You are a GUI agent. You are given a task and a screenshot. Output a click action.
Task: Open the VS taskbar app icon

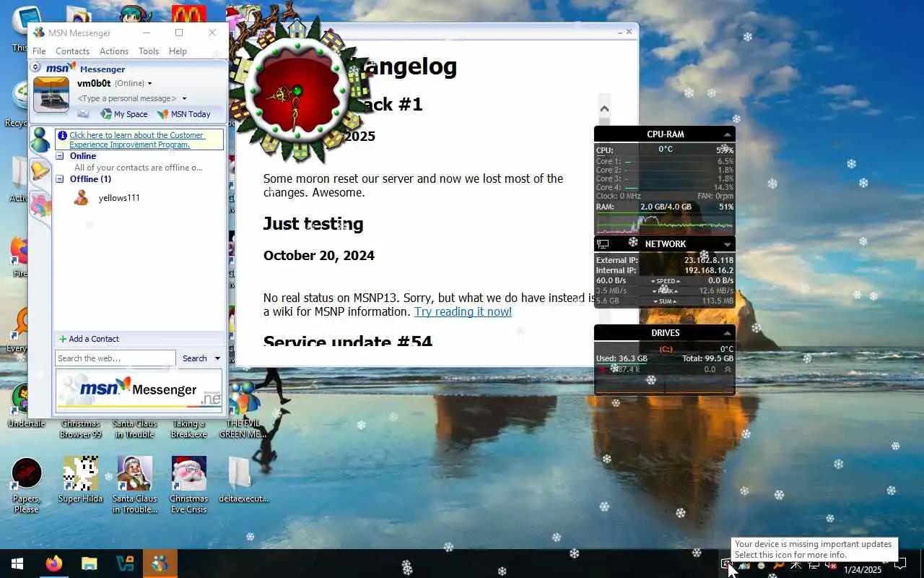[x=124, y=564]
